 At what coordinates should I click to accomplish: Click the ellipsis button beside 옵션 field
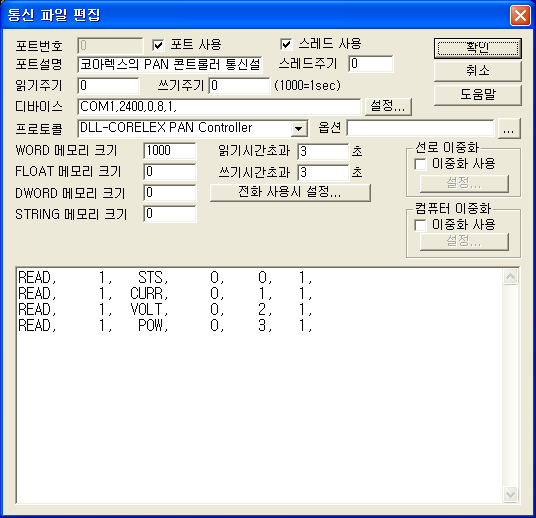pyautogui.click(x=509, y=129)
